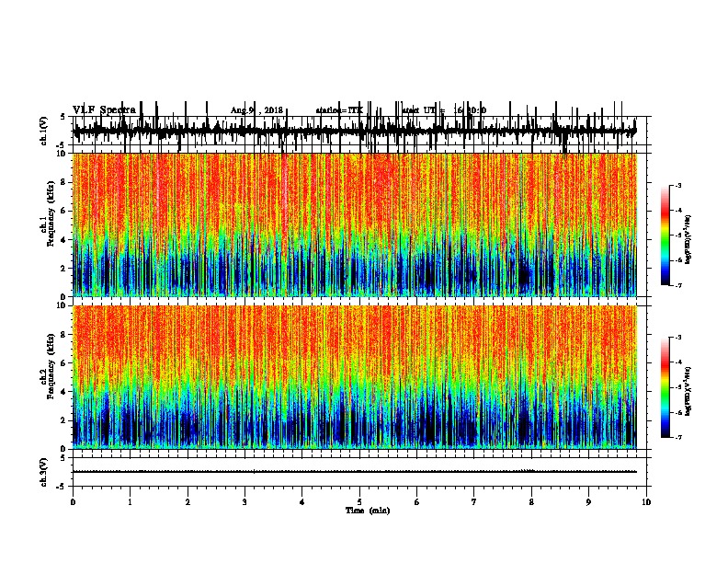Image resolution: width=728 pixels, height=563 pixels.
Task: Click the "ch.1(V)" axis label
Action: click(44, 131)
